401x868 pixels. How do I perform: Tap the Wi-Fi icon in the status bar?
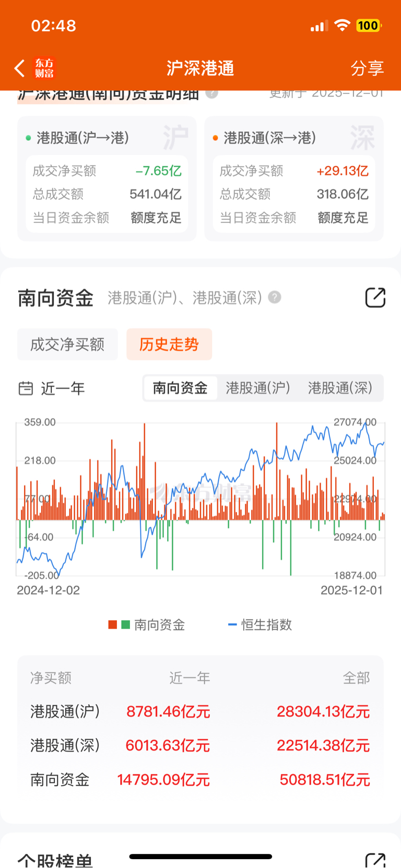[342, 26]
